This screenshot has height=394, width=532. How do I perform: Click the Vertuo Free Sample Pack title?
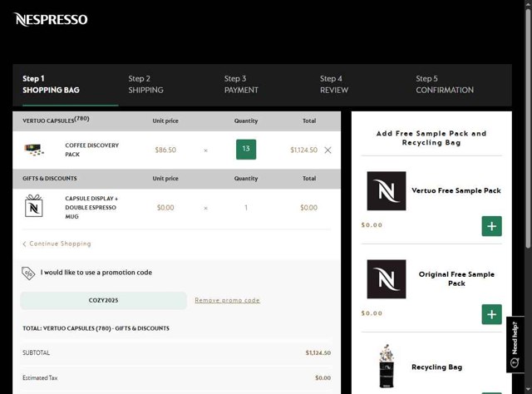click(x=456, y=190)
